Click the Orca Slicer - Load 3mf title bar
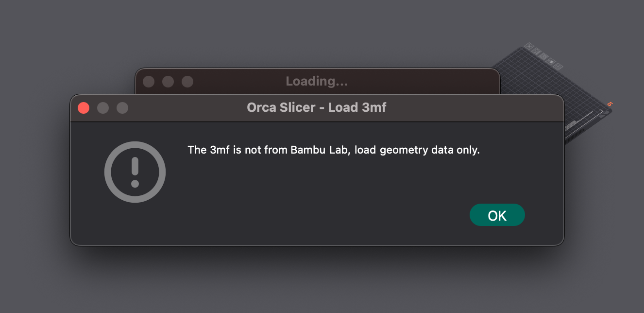 click(317, 107)
